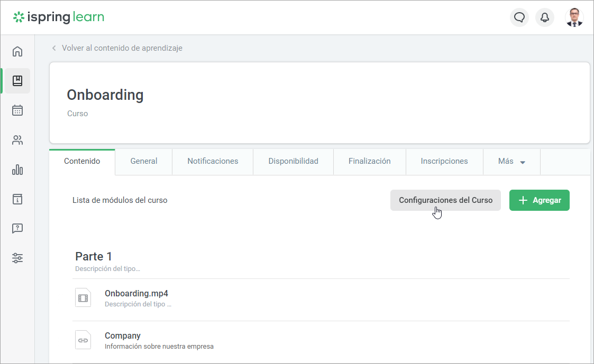Go back via Volver al contenido link
This screenshot has width=594, height=364.
[x=122, y=48]
